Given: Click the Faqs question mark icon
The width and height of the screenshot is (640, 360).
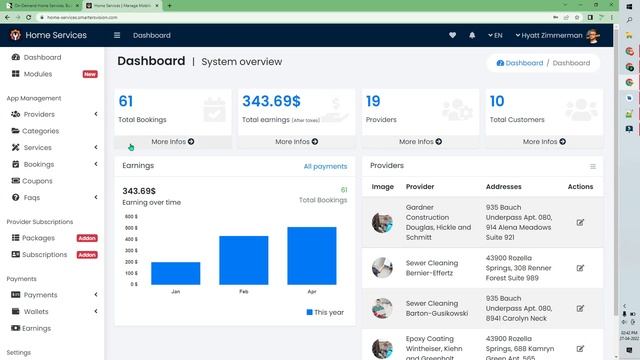Looking at the screenshot, I should [x=16, y=197].
